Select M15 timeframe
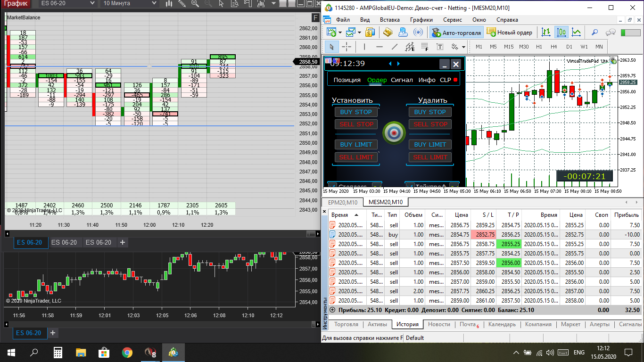This screenshot has width=644, height=362. (508, 47)
